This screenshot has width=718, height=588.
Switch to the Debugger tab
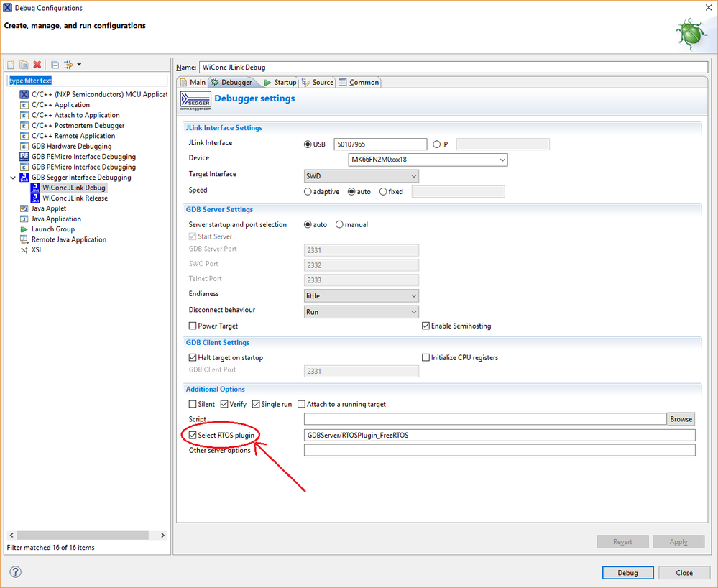[x=231, y=83]
